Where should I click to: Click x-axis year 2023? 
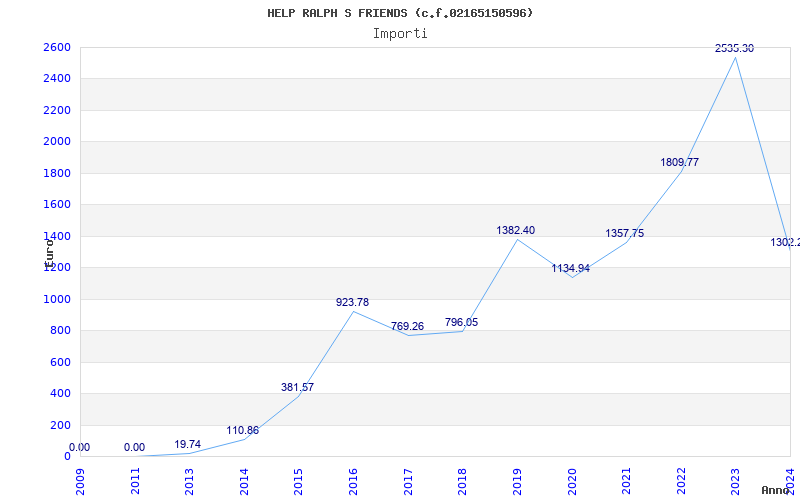tap(735, 482)
